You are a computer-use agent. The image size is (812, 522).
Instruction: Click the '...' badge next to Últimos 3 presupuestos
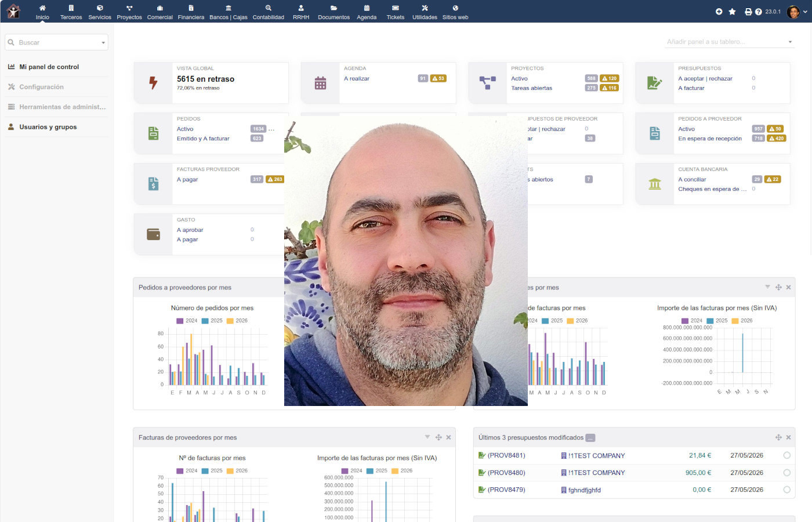click(x=590, y=438)
